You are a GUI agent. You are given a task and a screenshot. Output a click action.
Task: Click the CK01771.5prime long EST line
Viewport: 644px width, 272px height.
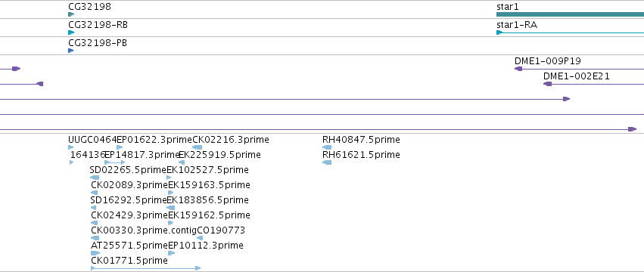point(146,268)
